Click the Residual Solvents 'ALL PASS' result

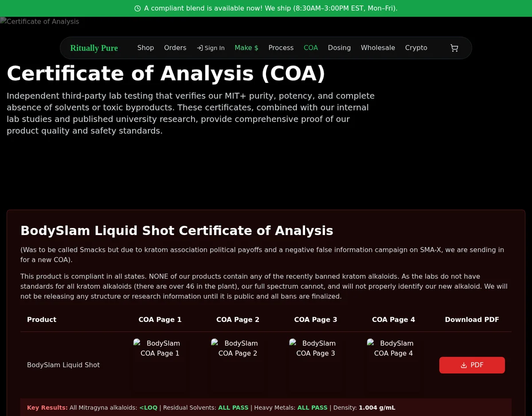point(233,408)
